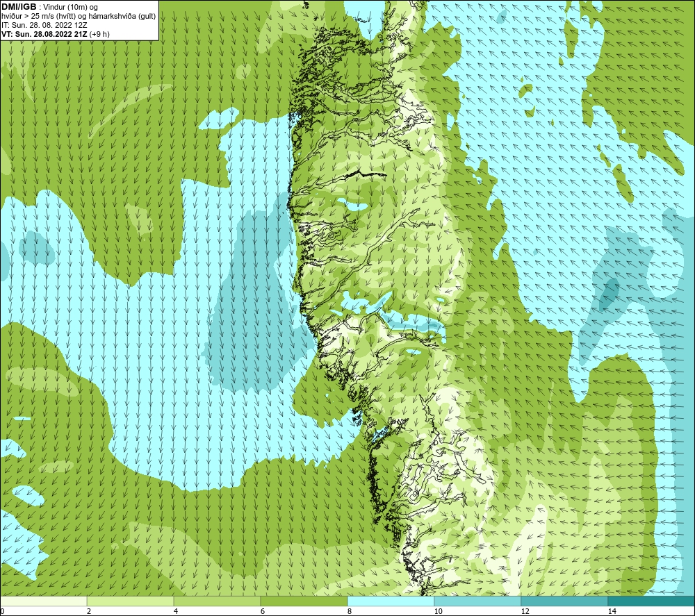Click the '10' label on the color scale
Viewport: 695px width, 616px height.
(x=438, y=611)
